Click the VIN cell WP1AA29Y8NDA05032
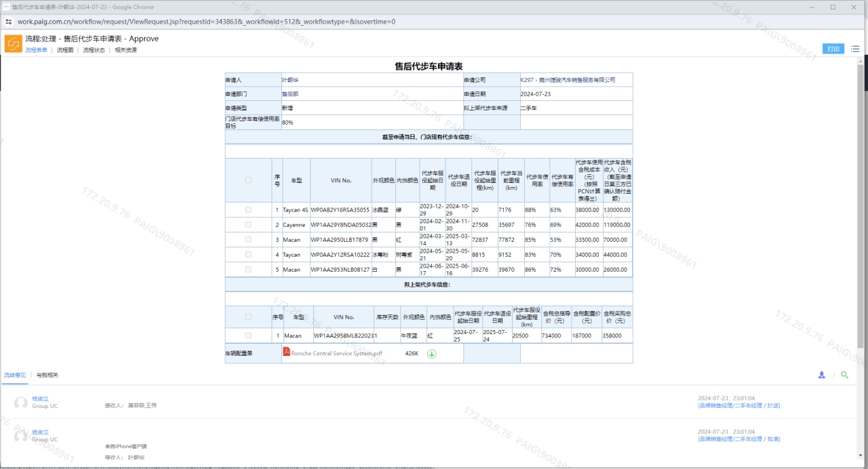The width and height of the screenshot is (868, 469). [x=340, y=225]
